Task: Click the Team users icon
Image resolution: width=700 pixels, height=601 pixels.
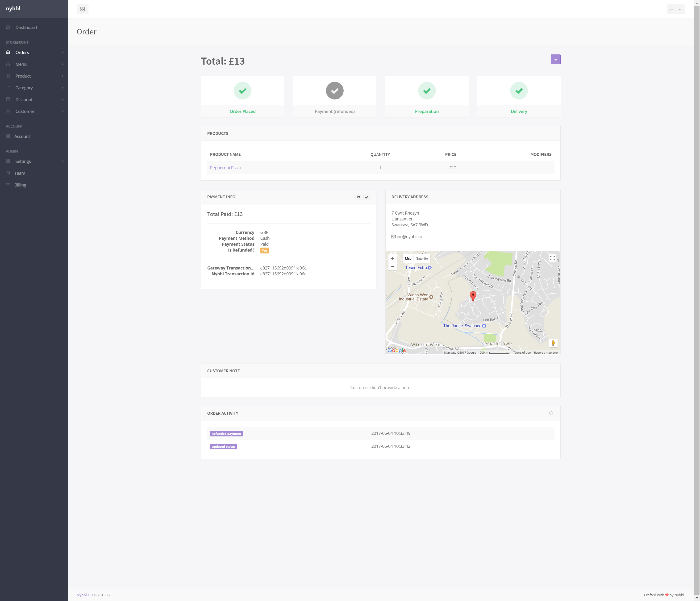Action: coord(8,173)
